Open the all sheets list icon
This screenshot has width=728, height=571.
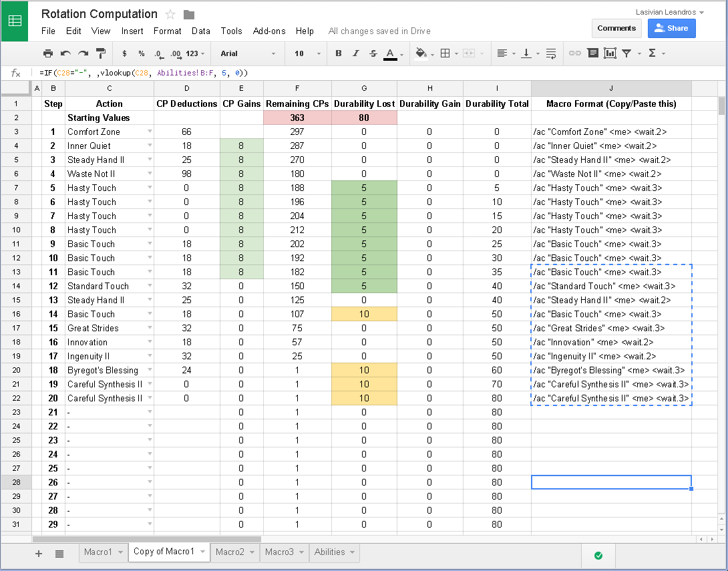[x=59, y=554]
